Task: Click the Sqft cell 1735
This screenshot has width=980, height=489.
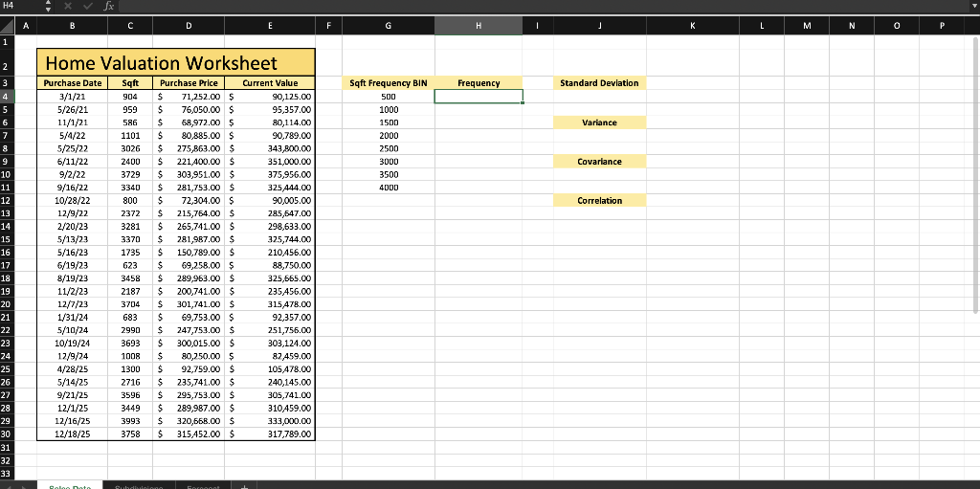Action: click(130, 253)
